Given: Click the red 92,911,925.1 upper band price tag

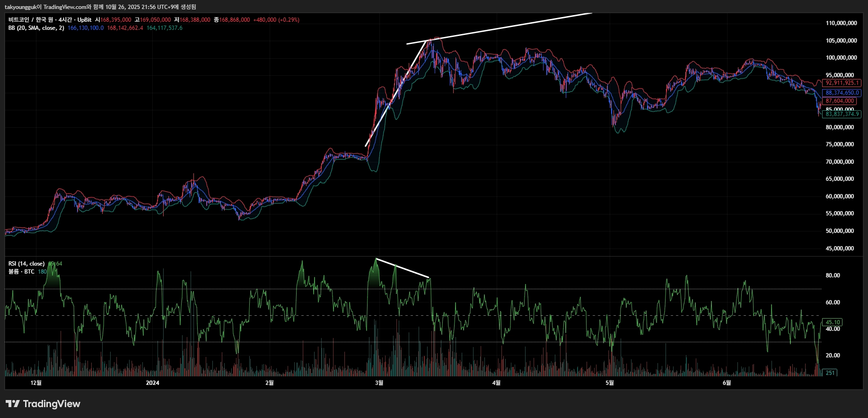Looking at the screenshot, I should pos(842,83).
